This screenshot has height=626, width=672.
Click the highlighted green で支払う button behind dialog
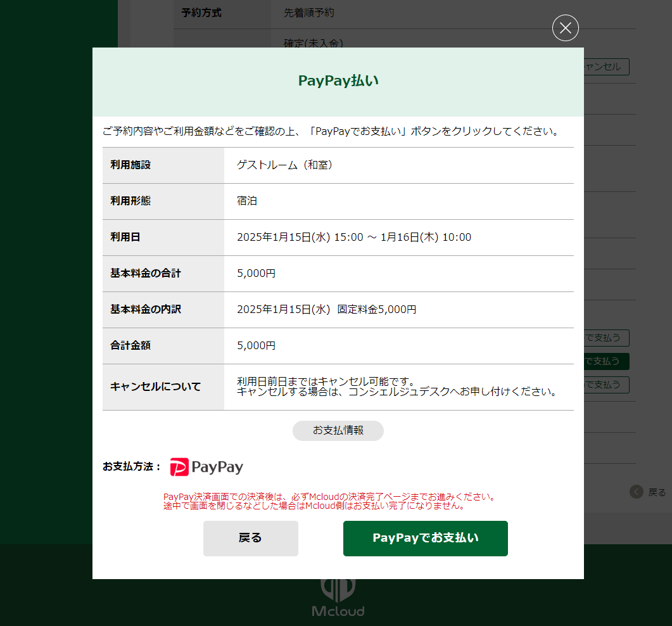[x=606, y=361]
